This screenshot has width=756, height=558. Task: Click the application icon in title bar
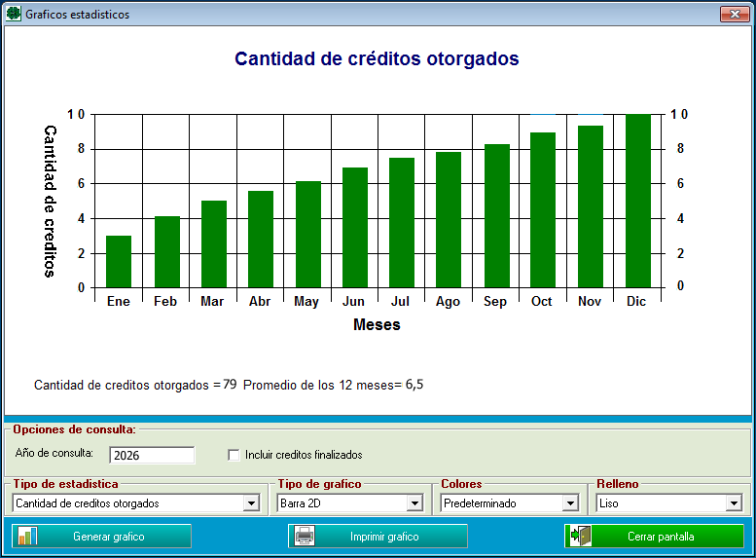pos(14,15)
